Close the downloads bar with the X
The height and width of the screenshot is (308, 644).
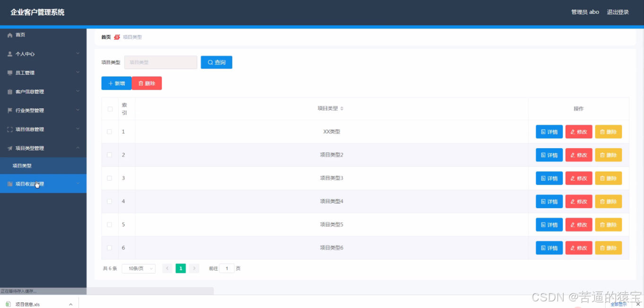(638, 304)
